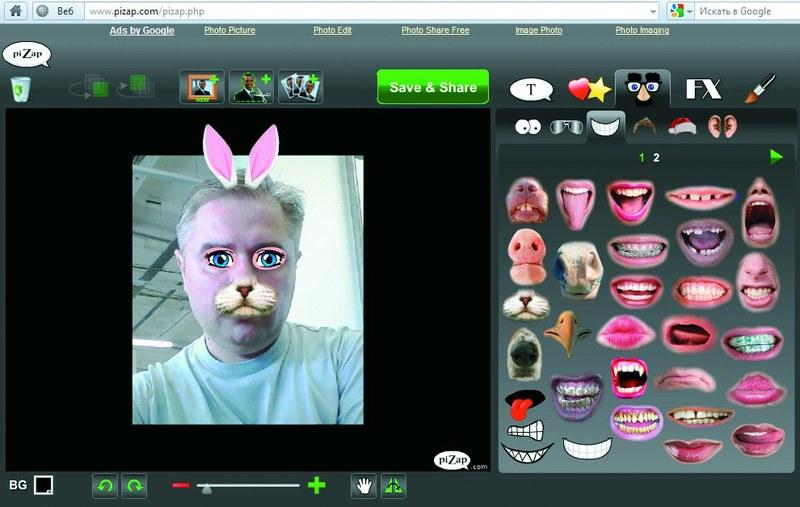Screen dimensions: 800x507
Task: Switch to the eyes sticker category
Action: click(527, 127)
